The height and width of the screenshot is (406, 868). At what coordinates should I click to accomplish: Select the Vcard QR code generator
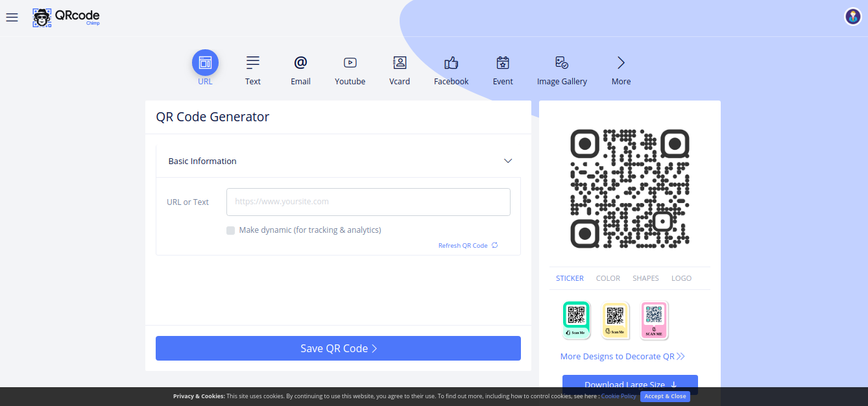[x=399, y=63]
